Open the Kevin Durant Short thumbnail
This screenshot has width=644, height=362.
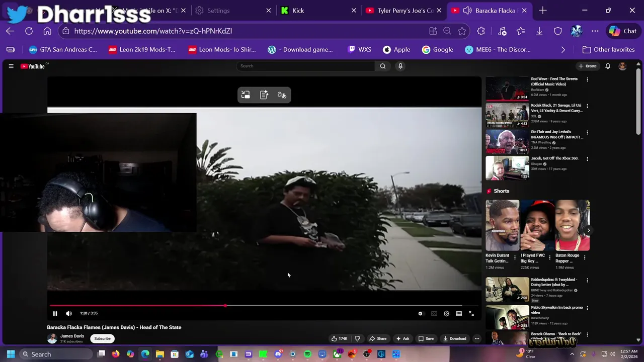502,225
